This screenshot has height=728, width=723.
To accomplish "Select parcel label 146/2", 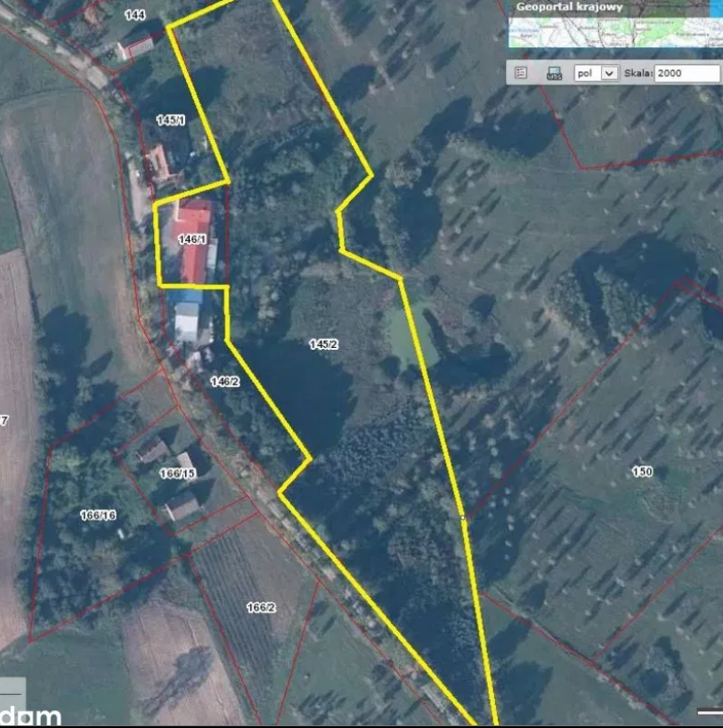I will click(x=225, y=382).
